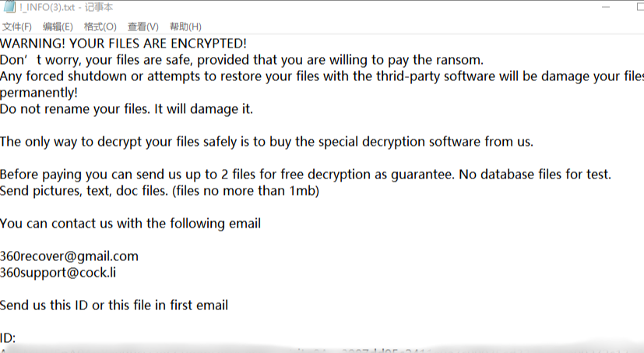
Task: Open the 编辑(E) Edit menu
Action: [x=58, y=27]
